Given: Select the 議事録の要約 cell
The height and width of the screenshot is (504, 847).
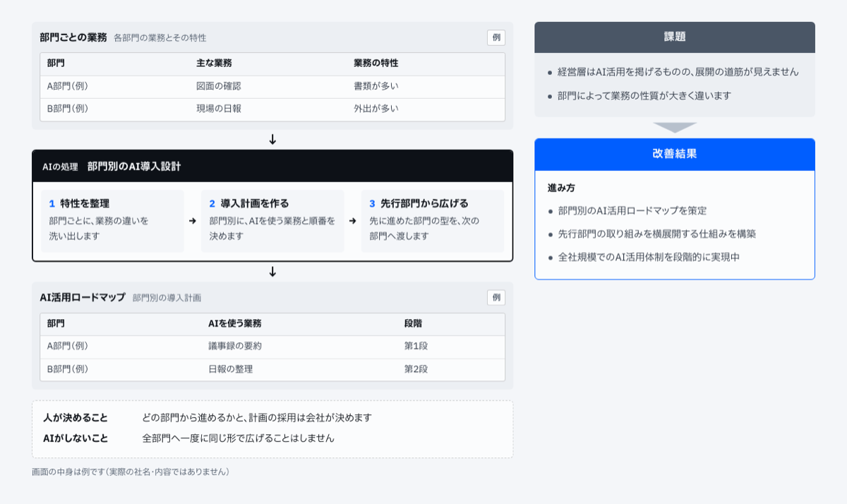Looking at the screenshot, I should (x=235, y=346).
